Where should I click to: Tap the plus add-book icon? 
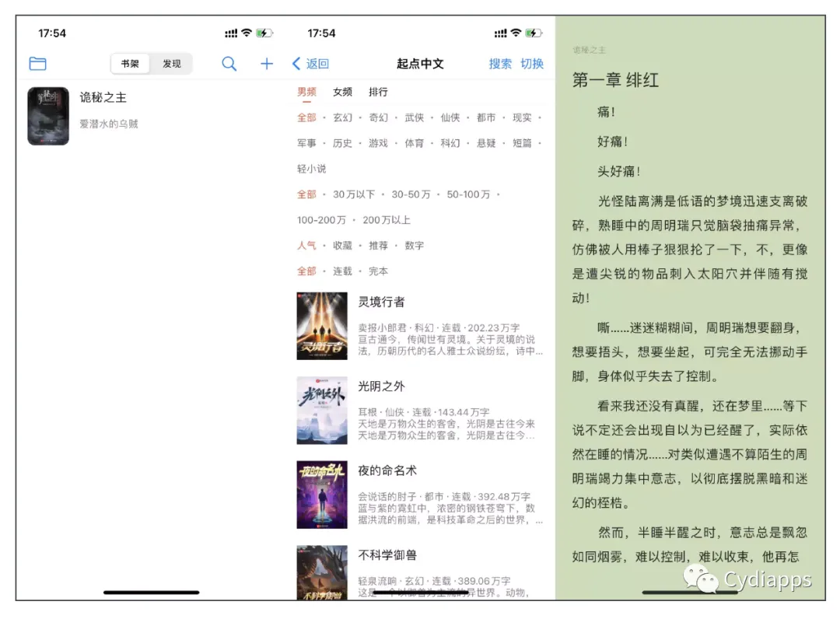(267, 64)
